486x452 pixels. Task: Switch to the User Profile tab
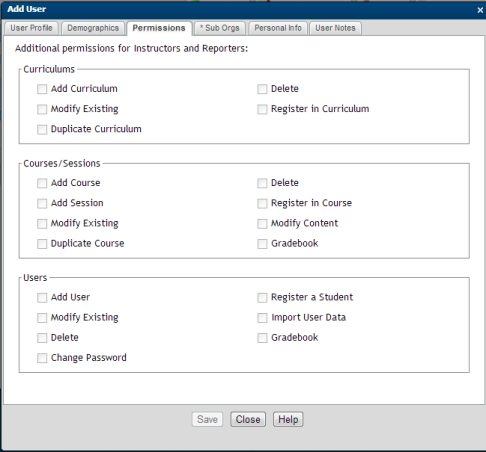click(31, 28)
